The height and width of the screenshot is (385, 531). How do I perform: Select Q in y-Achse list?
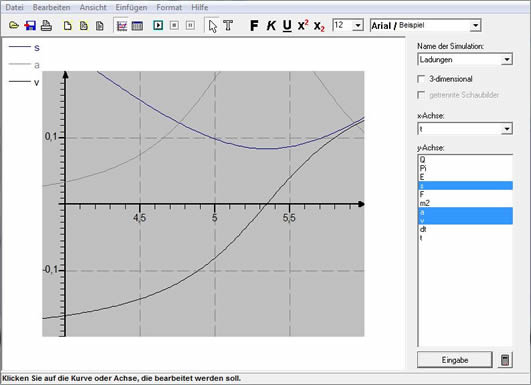465,159
